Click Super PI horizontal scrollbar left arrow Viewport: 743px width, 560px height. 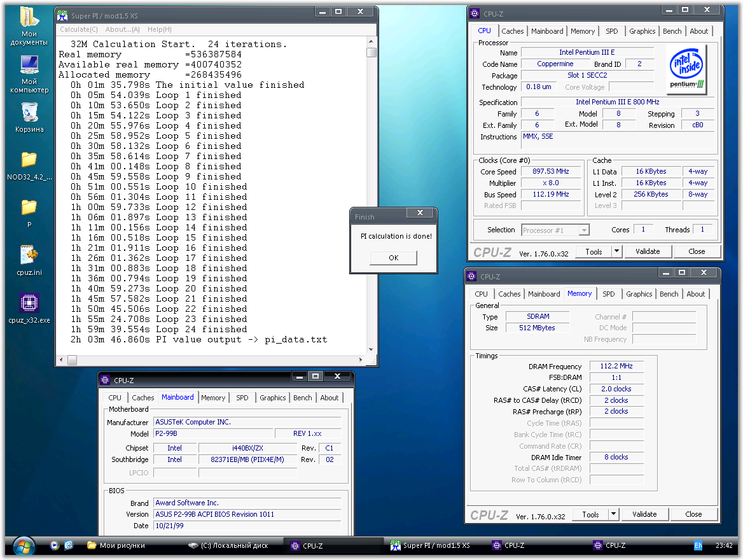(x=61, y=360)
